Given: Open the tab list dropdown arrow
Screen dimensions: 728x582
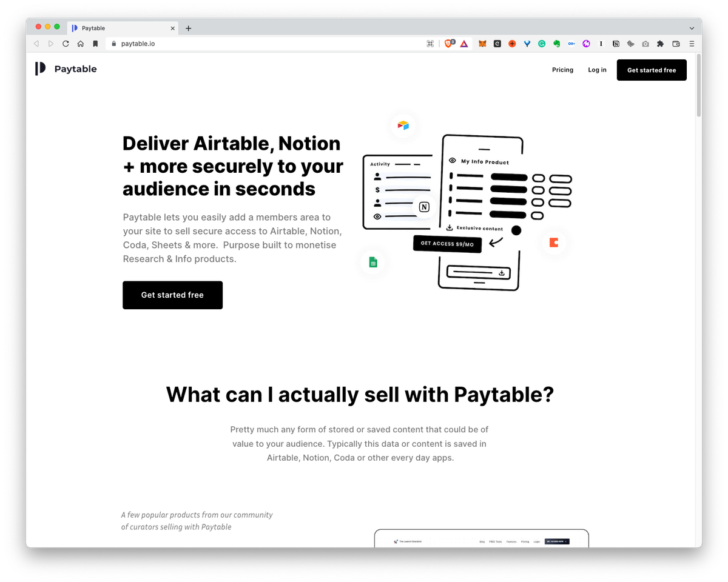Looking at the screenshot, I should pyautogui.click(x=690, y=27).
